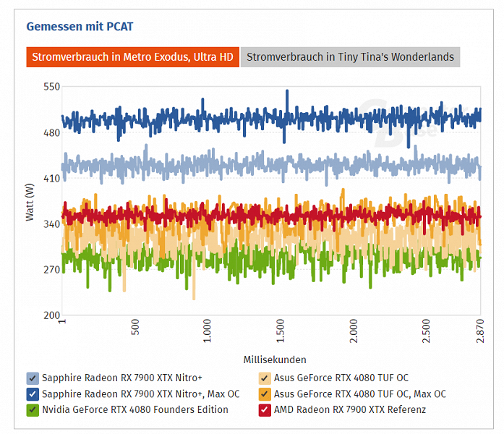Image resolution: width=504 pixels, height=434 pixels.
Task: Click the 200 tick on the y-axis
Action: point(52,315)
